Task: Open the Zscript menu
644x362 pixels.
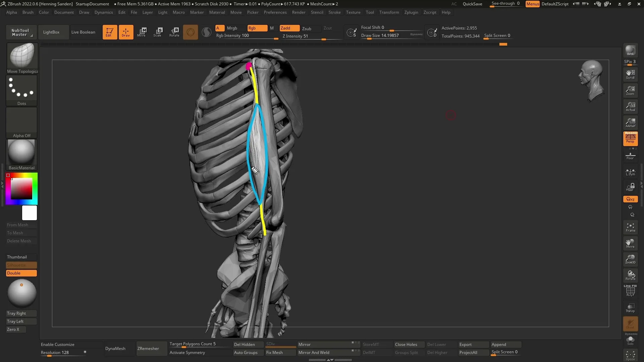Action: coord(430,12)
